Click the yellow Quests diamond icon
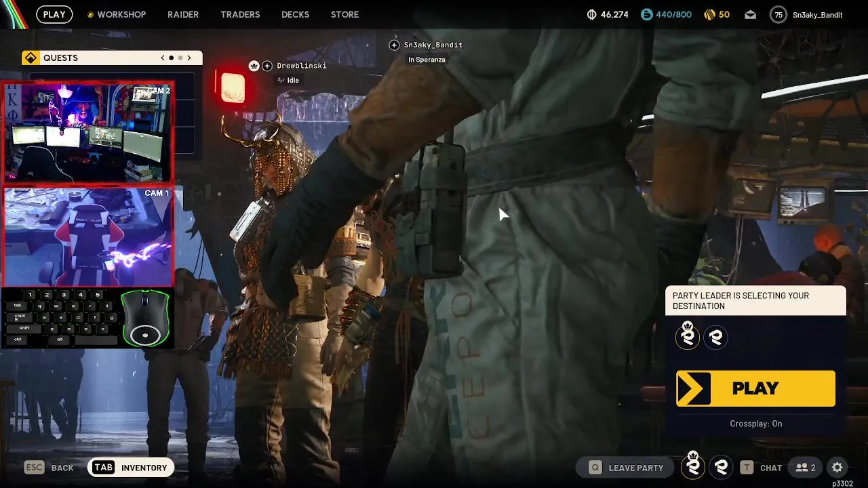The image size is (868, 488). pos(31,58)
